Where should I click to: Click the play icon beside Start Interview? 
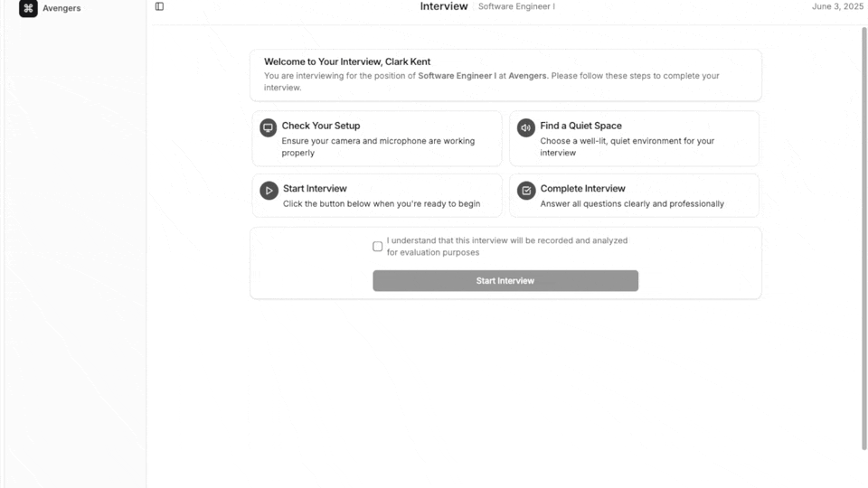(269, 191)
